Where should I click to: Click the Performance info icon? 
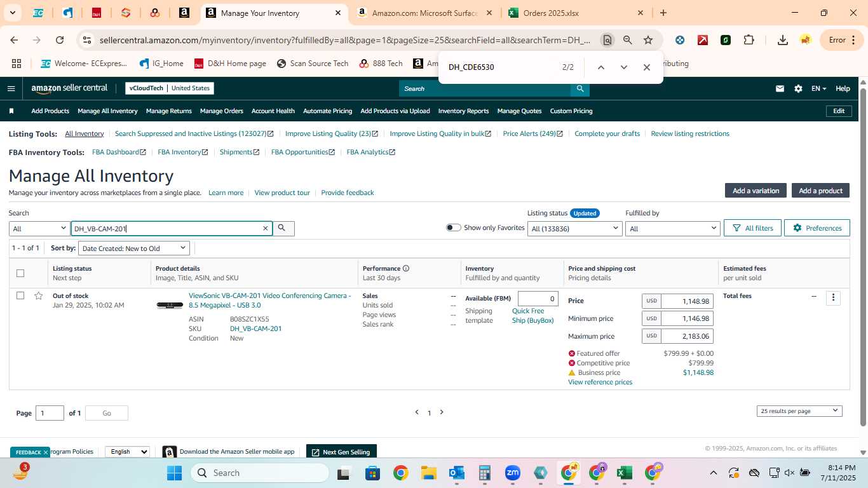pos(406,268)
